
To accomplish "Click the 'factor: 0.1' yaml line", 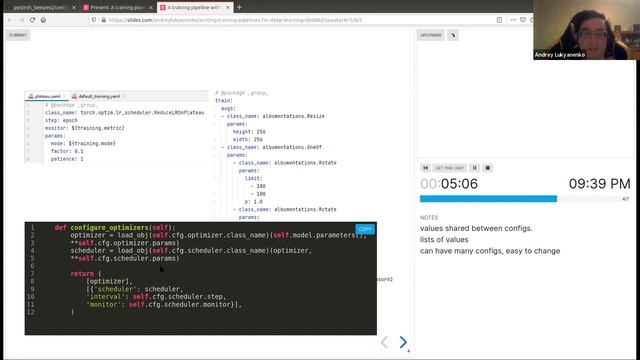I will 67,151.
